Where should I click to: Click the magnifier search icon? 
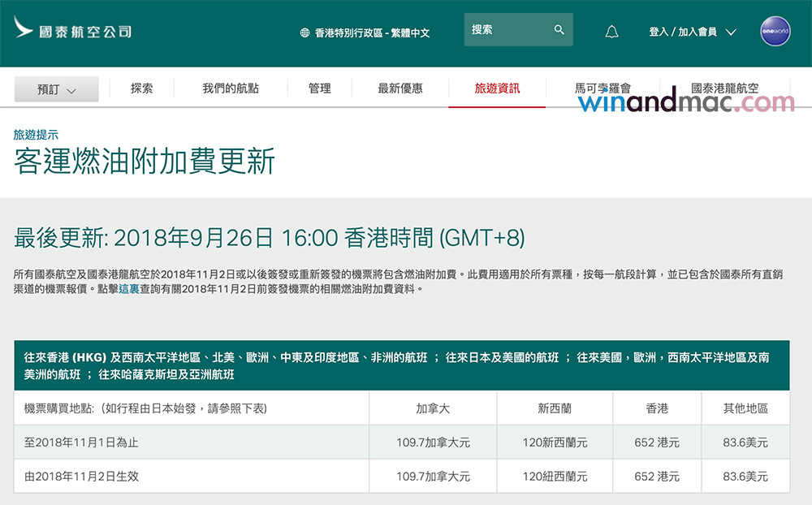(559, 30)
